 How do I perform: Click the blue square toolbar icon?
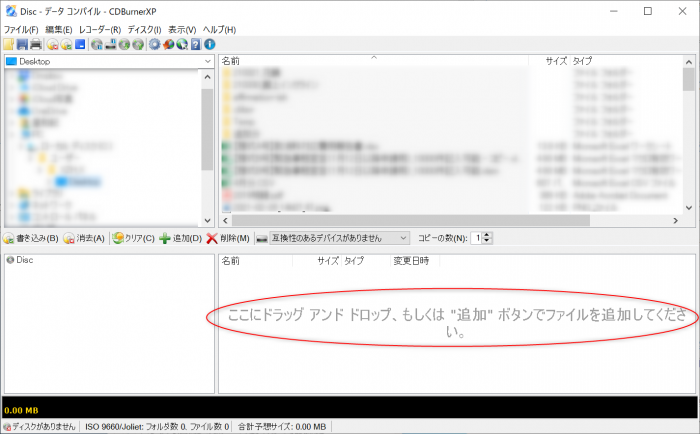point(80,44)
